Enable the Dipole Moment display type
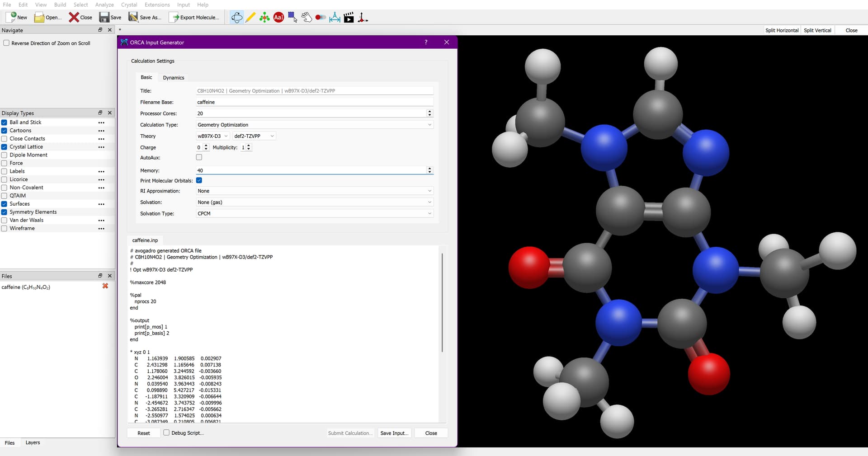This screenshot has width=868, height=456. [x=5, y=155]
